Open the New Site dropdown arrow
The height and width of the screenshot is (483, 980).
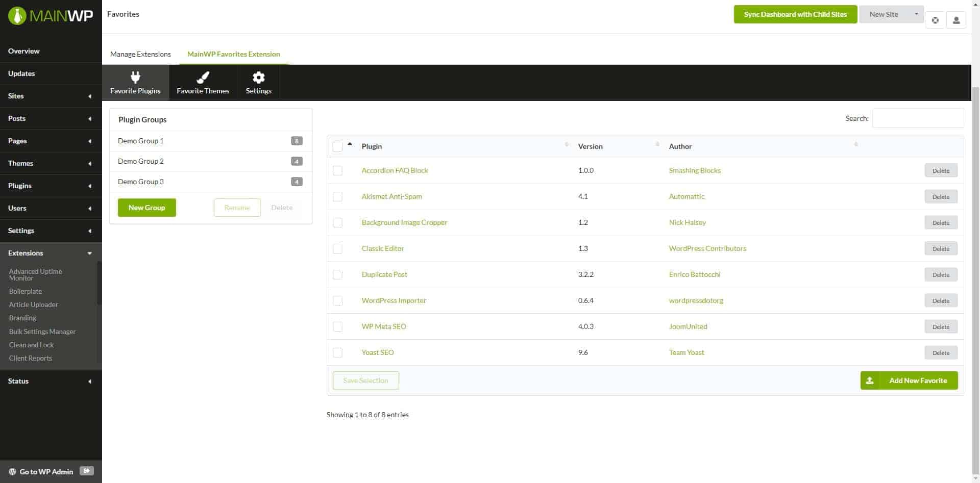point(916,14)
